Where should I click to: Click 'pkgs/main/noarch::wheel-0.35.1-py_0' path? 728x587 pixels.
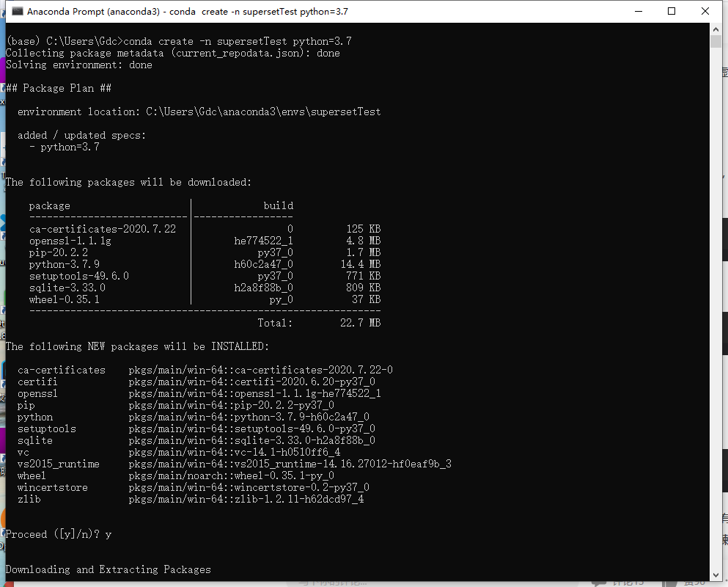231,476
